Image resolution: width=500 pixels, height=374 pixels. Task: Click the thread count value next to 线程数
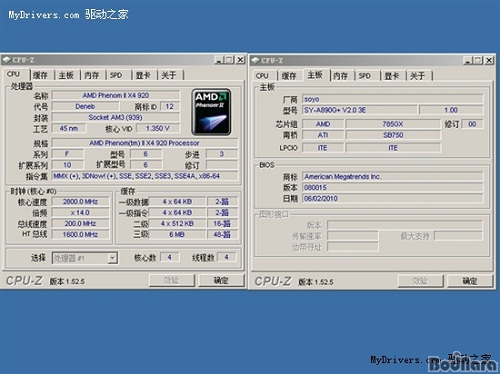227,257
